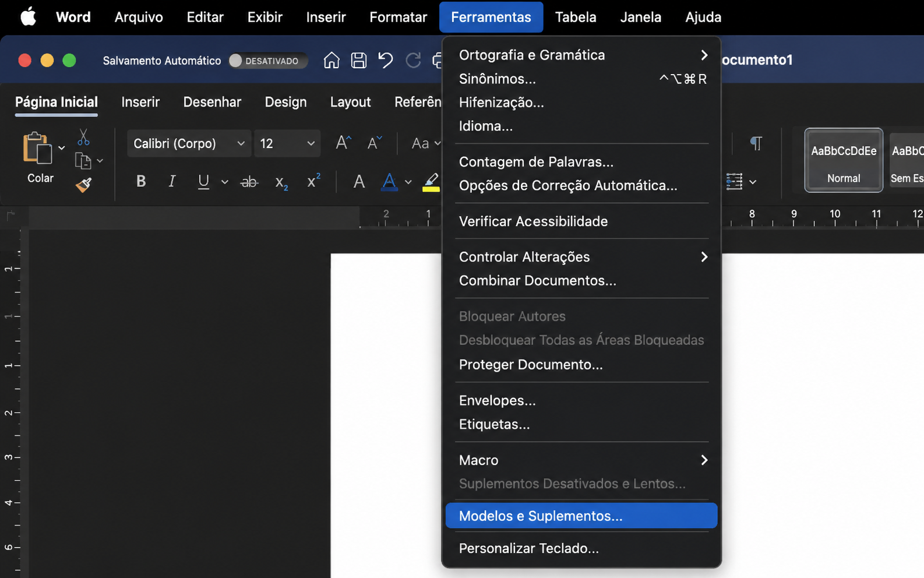
Task: Expand the Copy options arrow
Action: coord(100,161)
